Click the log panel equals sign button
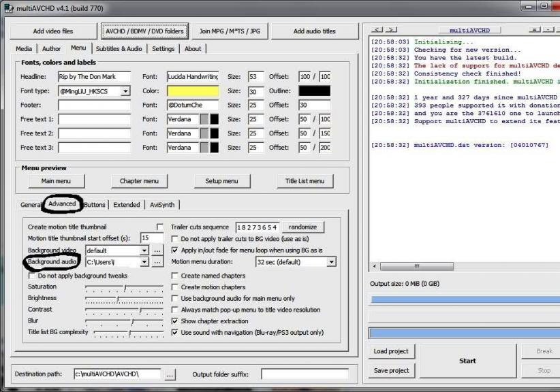The image size is (560, 392). coord(535,30)
